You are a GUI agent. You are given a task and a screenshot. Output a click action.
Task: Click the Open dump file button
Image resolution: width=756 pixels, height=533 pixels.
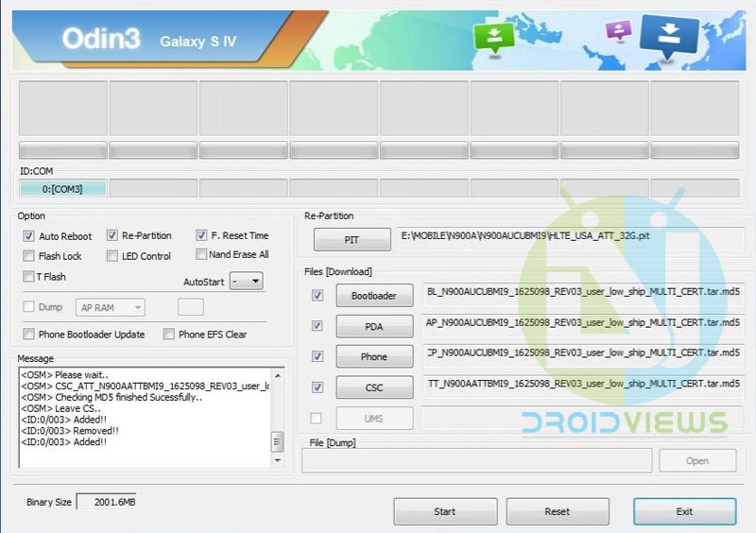(x=697, y=460)
